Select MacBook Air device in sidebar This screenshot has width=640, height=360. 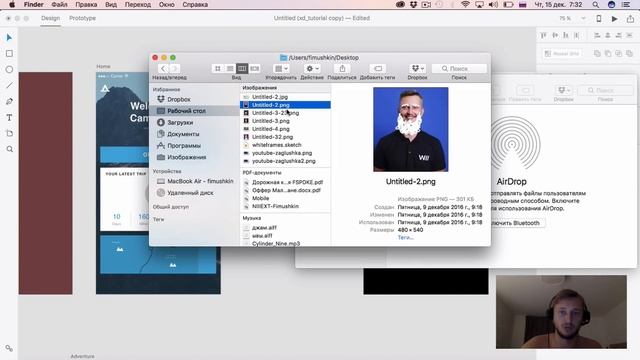(x=195, y=181)
